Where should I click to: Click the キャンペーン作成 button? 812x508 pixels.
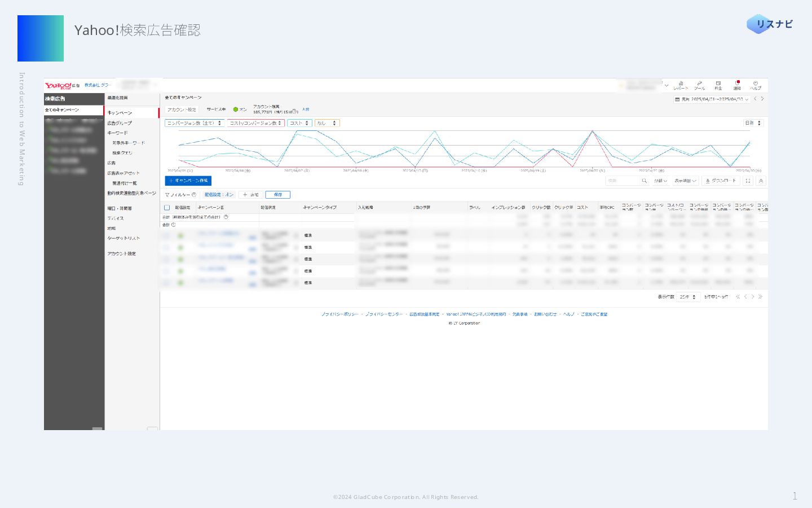pos(188,181)
